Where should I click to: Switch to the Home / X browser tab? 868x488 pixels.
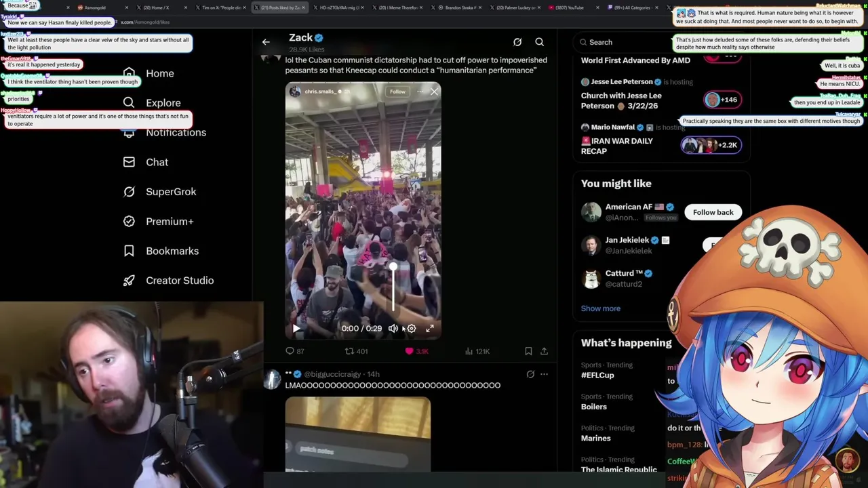[157, 7]
